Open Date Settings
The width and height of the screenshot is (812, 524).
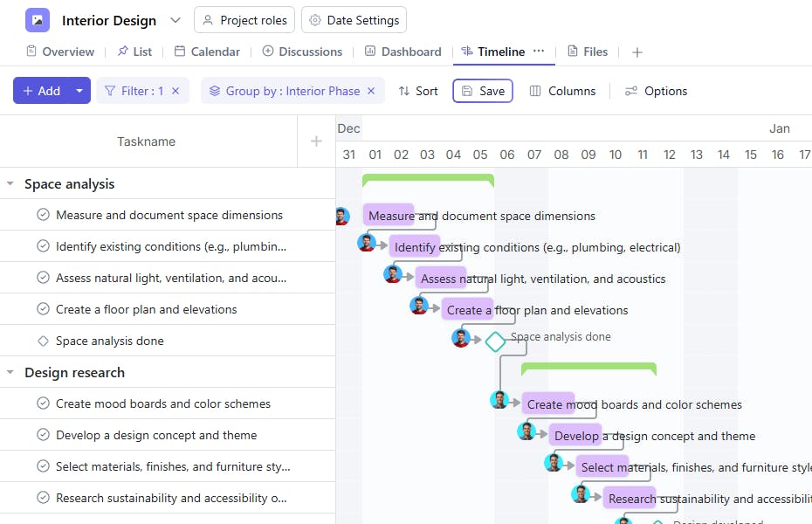coord(354,20)
